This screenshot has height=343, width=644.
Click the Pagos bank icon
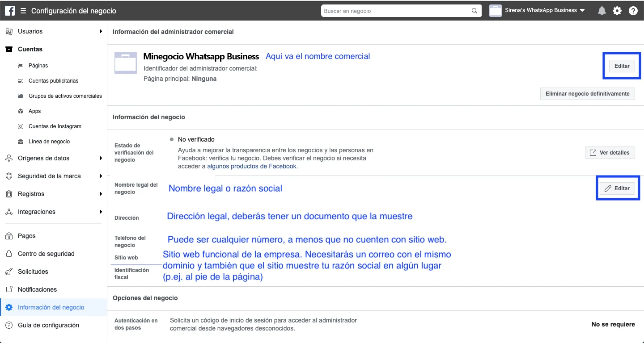pos(9,236)
